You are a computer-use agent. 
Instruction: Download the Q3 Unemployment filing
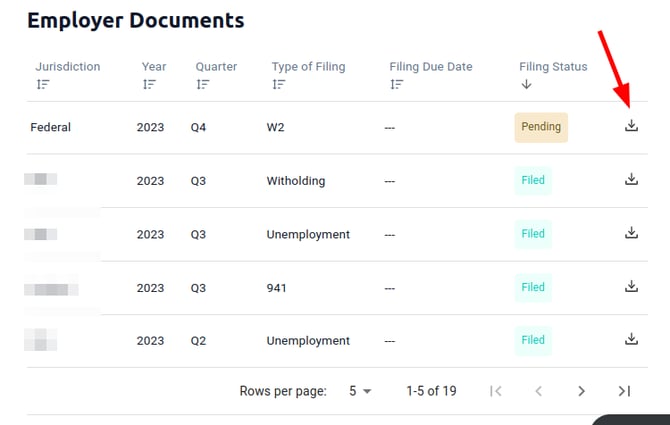tap(631, 233)
